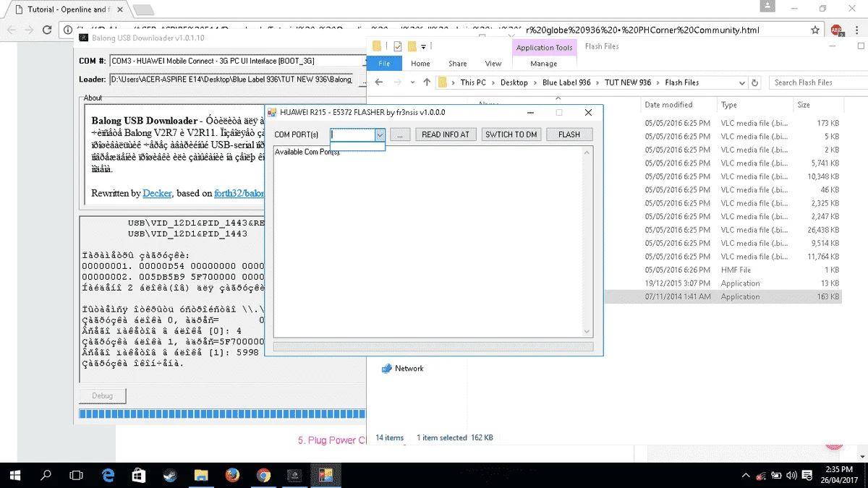
Task: Open the Adblock extension icon in Chrome
Action: tap(836, 30)
